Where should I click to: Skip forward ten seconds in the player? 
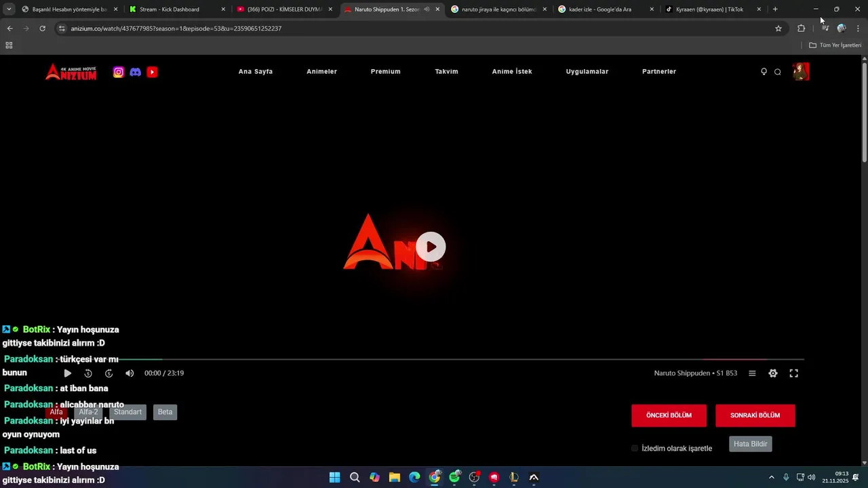tap(108, 373)
